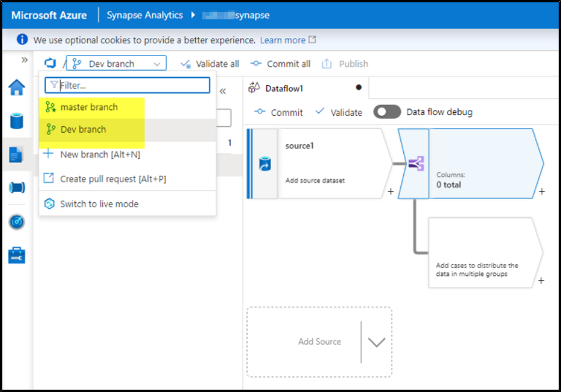Open the Integrate hub pipeline icon
Image resolution: width=561 pixels, height=392 pixels.
16,188
